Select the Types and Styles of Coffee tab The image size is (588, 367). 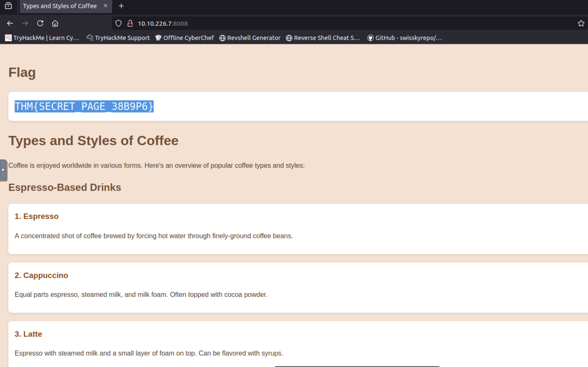pos(60,6)
